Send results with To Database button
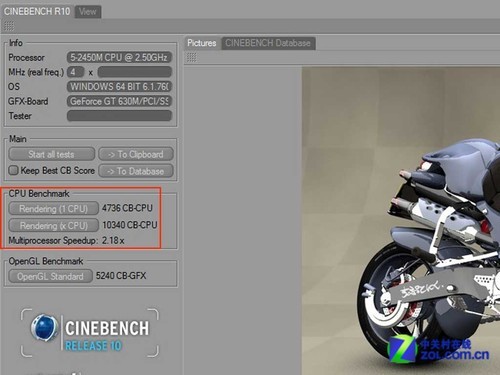 (x=136, y=171)
